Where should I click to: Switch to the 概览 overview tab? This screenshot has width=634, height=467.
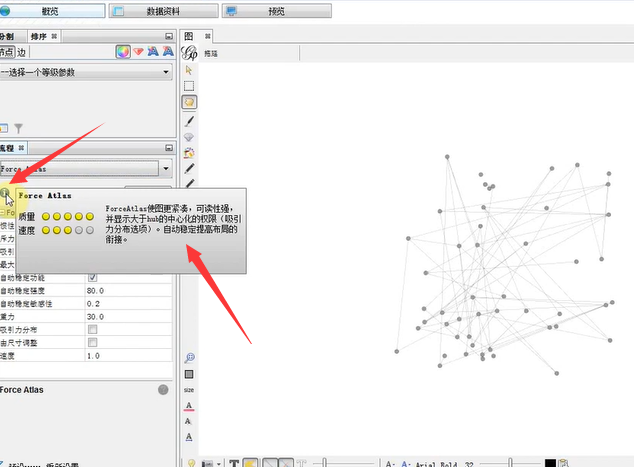[x=53, y=11]
